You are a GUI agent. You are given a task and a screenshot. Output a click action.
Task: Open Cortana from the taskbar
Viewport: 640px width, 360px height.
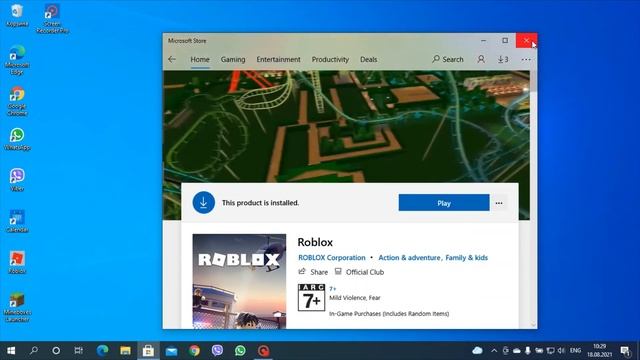coord(56,351)
